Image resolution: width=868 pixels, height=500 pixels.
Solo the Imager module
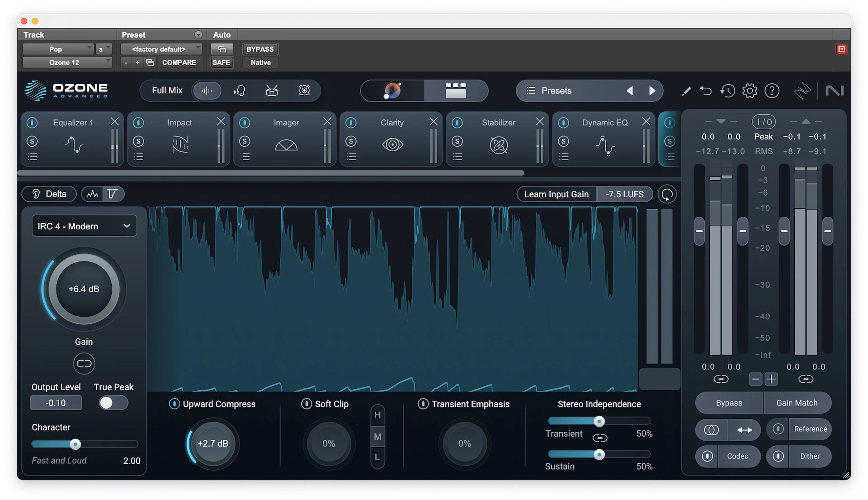point(245,141)
